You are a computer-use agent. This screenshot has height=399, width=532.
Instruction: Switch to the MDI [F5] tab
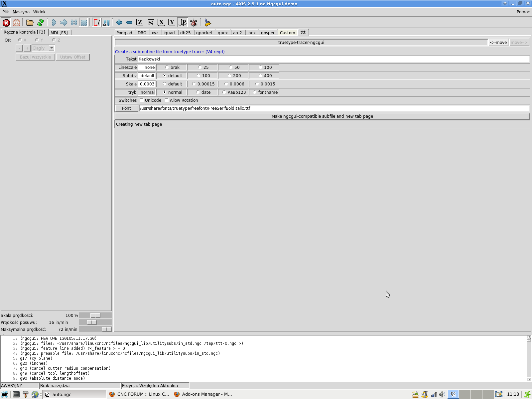pos(59,33)
